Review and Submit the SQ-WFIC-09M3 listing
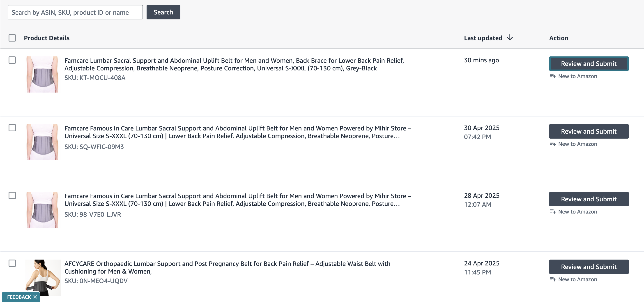 pyautogui.click(x=589, y=131)
